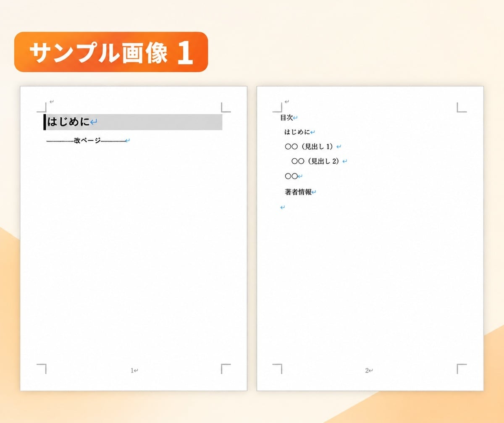
Task: Click the '〇〇' entry above 著者情報
Action: click(x=291, y=176)
